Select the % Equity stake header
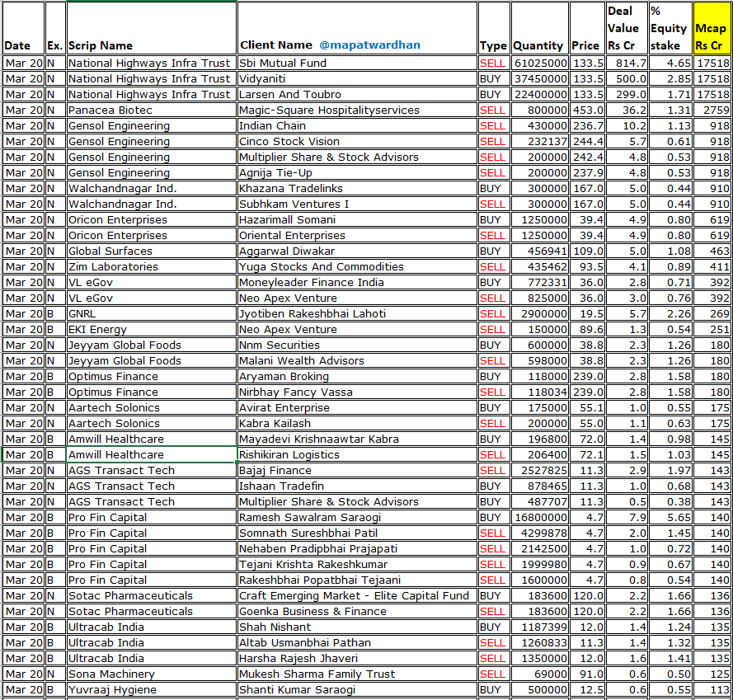Viewport: 733px width, 700px height. point(670,28)
